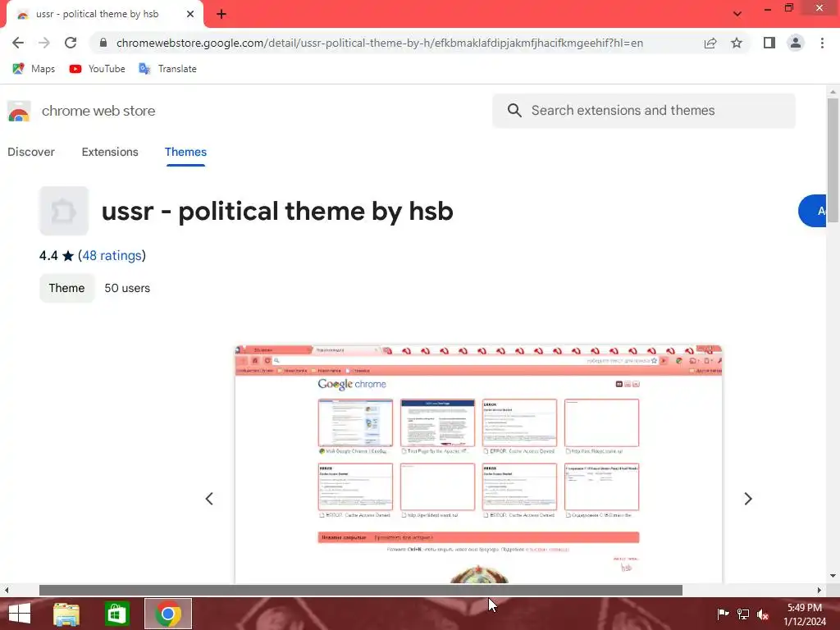This screenshot has height=630, width=840.
Task: Click the scroll down arrow
Action: coord(833,576)
